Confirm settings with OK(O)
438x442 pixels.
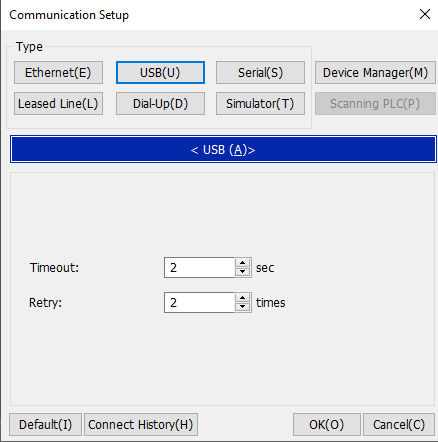click(x=327, y=425)
